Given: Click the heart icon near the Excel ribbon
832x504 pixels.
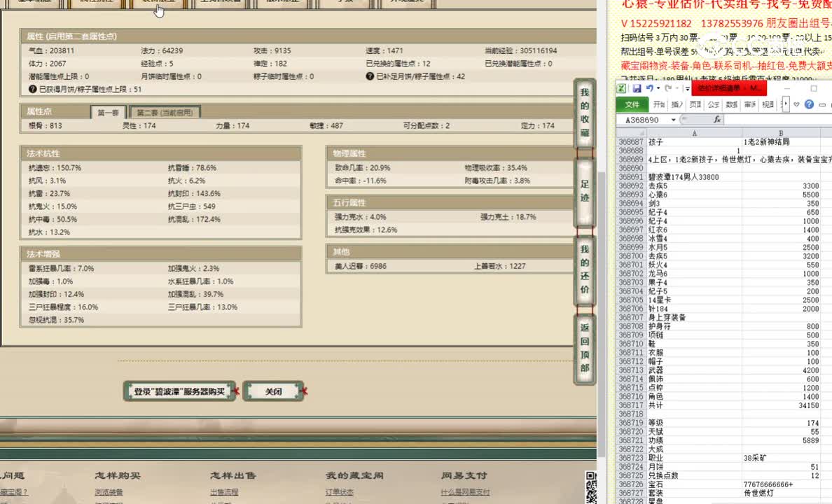Looking at the screenshot, I should click(x=796, y=104).
